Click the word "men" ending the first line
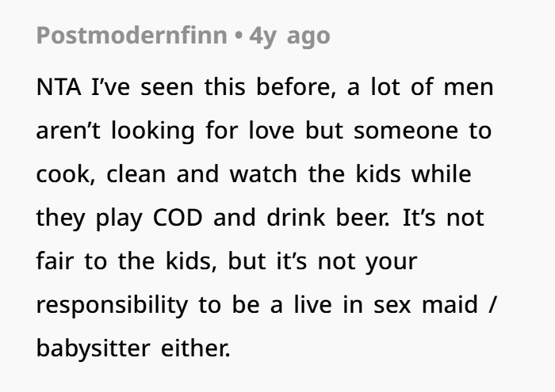 (468, 87)
